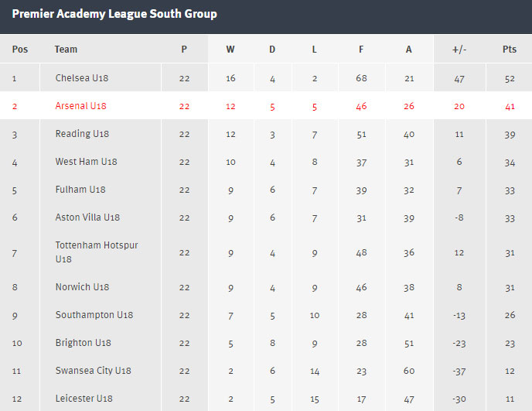The width and height of the screenshot is (532, 411).
Task: Click Leicester U18 at table bottom
Action: (84, 399)
